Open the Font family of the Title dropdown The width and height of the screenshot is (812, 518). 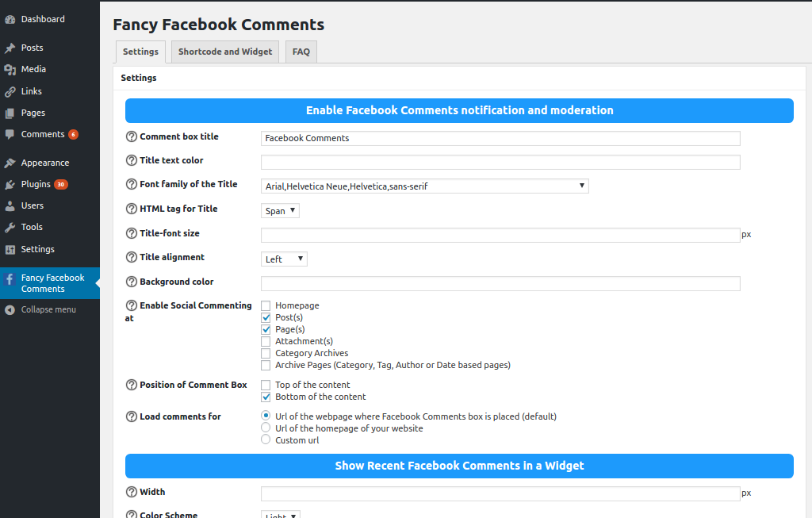425,186
